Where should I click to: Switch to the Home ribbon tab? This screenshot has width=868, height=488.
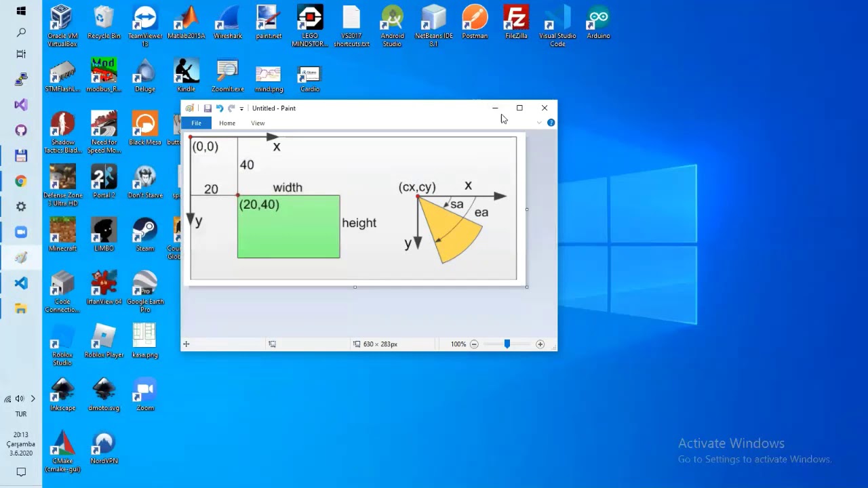coord(227,123)
